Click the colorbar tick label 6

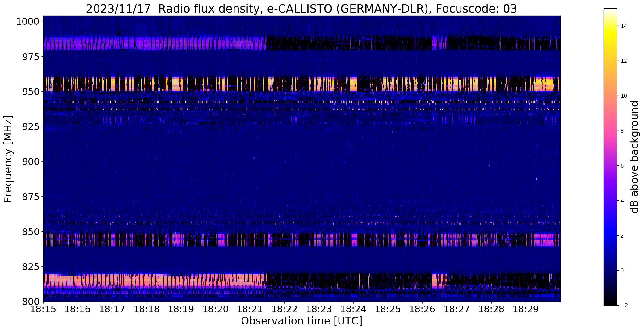622,166
